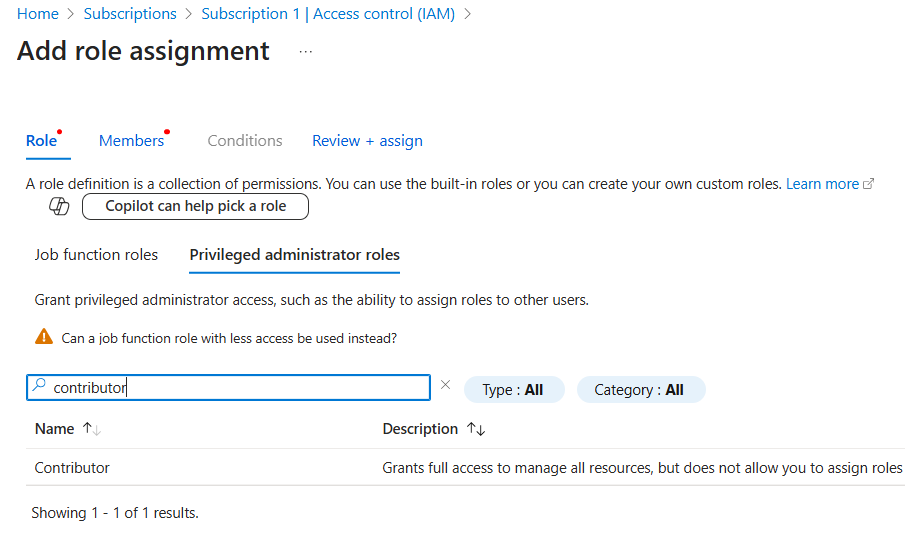Select the Contributor role row
This screenshot has height=533, width=905.
point(465,468)
